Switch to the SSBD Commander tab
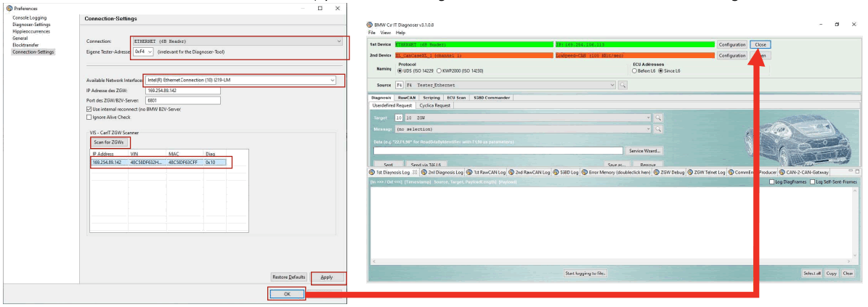The image size is (868, 307). 492,97
